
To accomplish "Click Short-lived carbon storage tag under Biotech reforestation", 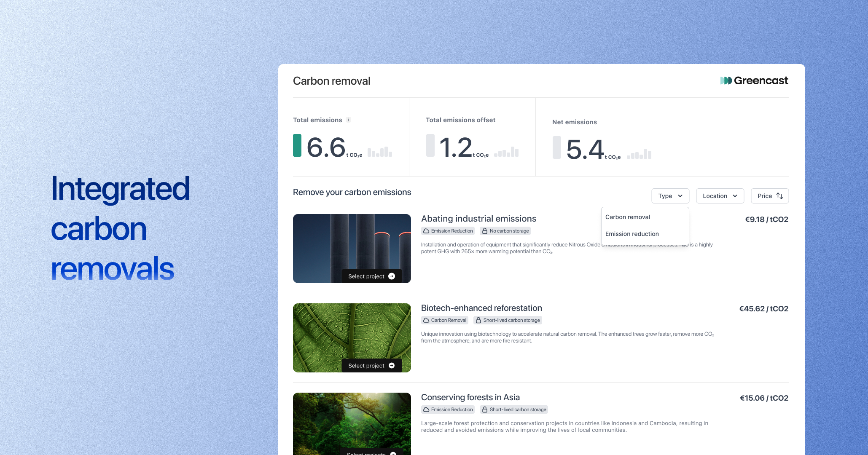I will click(508, 320).
